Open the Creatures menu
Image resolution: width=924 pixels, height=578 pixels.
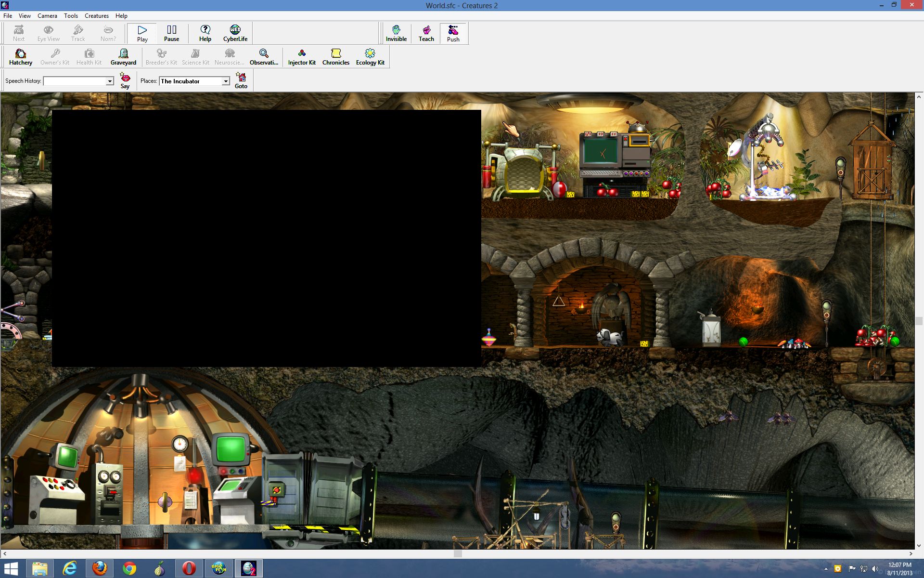[x=97, y=16]
